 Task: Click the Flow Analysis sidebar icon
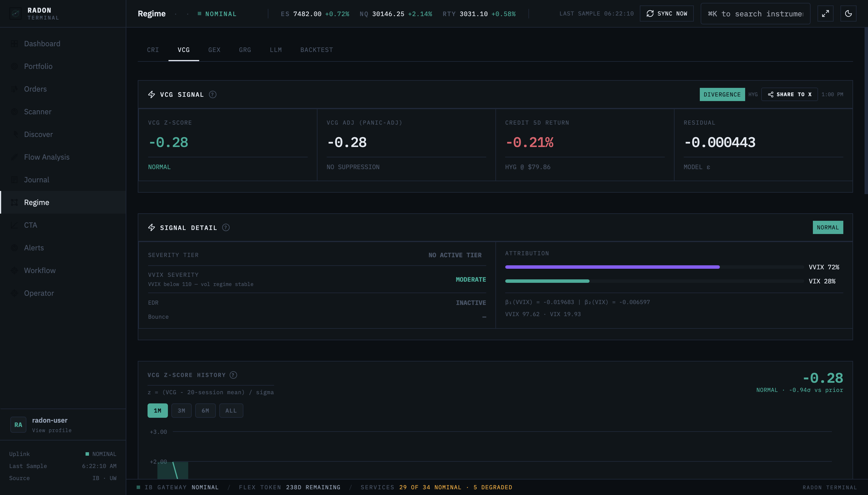pyautogui.click(x=14, y=157)
